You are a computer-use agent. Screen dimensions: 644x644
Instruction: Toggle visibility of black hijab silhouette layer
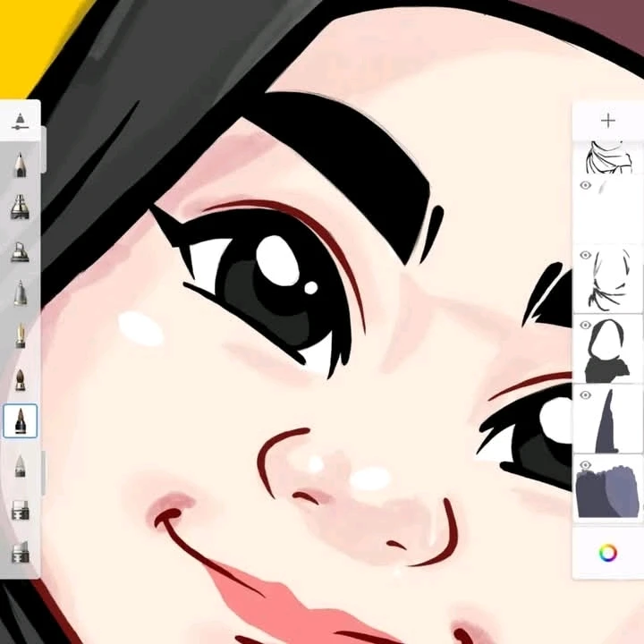coord(586,326)
